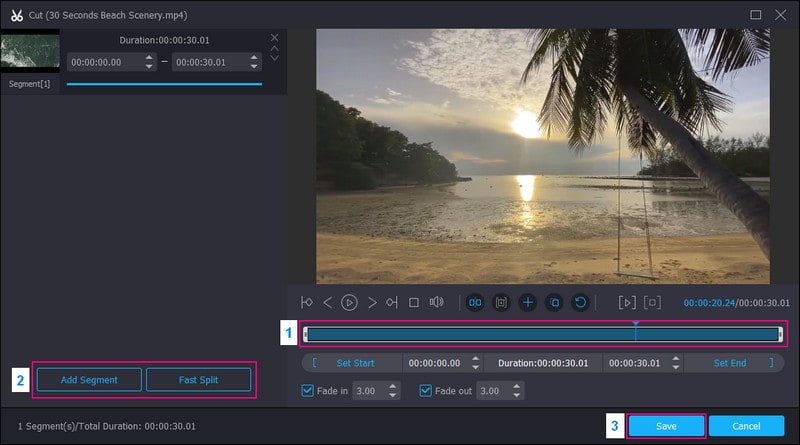Save the cut video

tap(666, 426)
